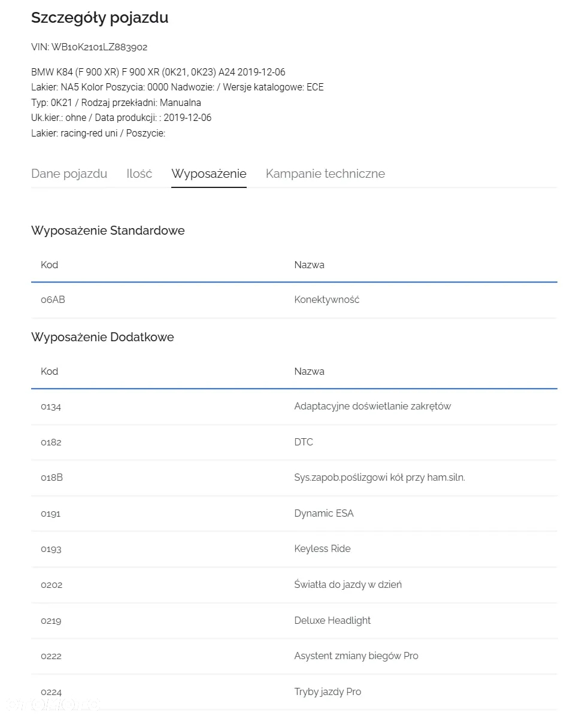
Task: Click code 06AB in standard equipment
Action: [53, 299]
